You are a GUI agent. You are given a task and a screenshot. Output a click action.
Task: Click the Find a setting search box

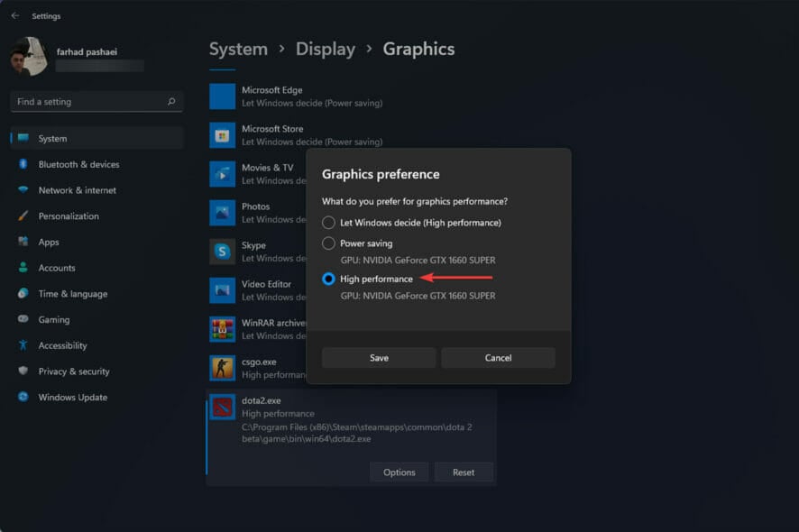pos(96,101)
